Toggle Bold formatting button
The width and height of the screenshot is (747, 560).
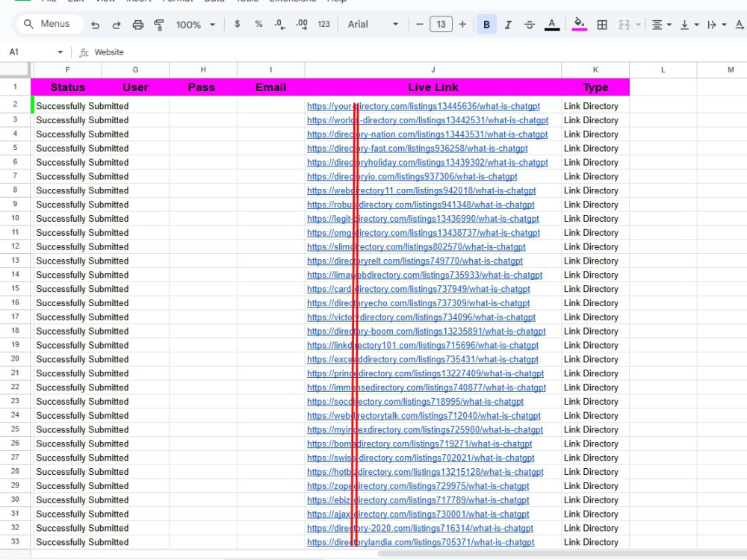[x=486, y=25]
